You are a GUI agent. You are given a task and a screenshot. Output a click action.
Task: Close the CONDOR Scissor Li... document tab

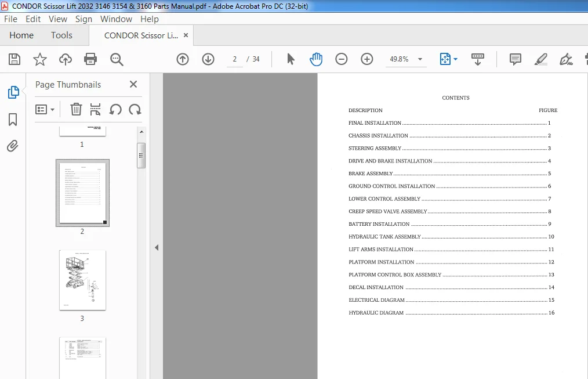[x=186, y=35]
